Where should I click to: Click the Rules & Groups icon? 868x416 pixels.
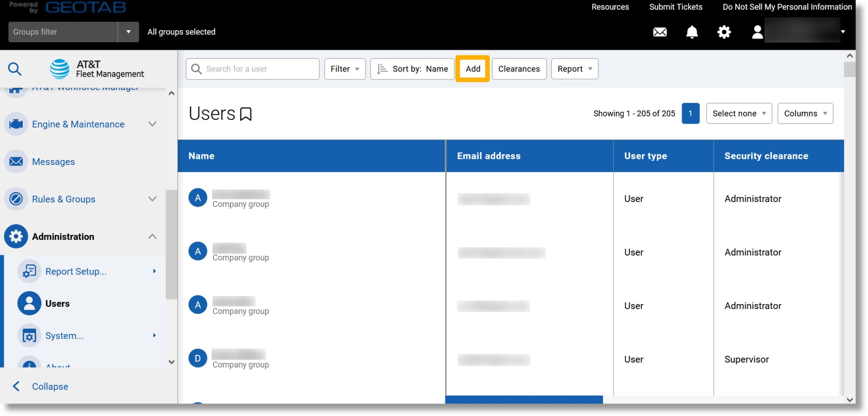(16, 199)
